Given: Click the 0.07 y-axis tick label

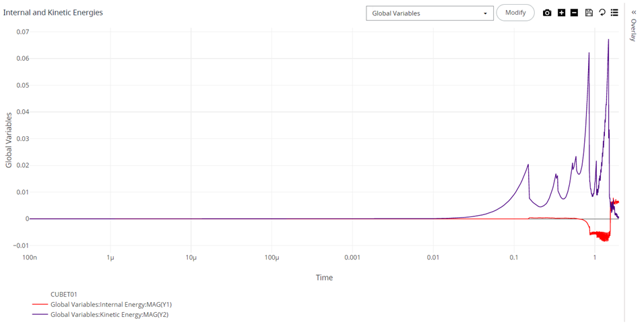Looking at the screenshot, I should coord(23,32).
